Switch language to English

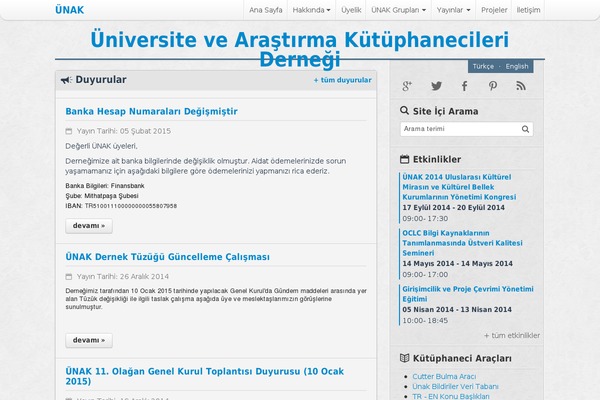click(517, 67)
